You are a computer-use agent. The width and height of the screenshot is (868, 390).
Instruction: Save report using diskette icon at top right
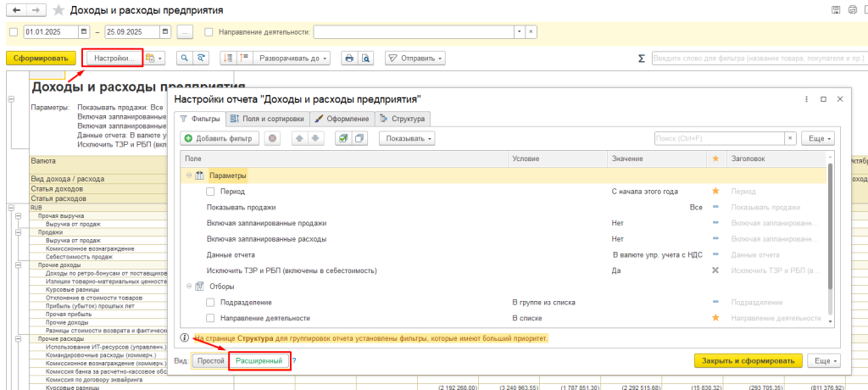836,10
